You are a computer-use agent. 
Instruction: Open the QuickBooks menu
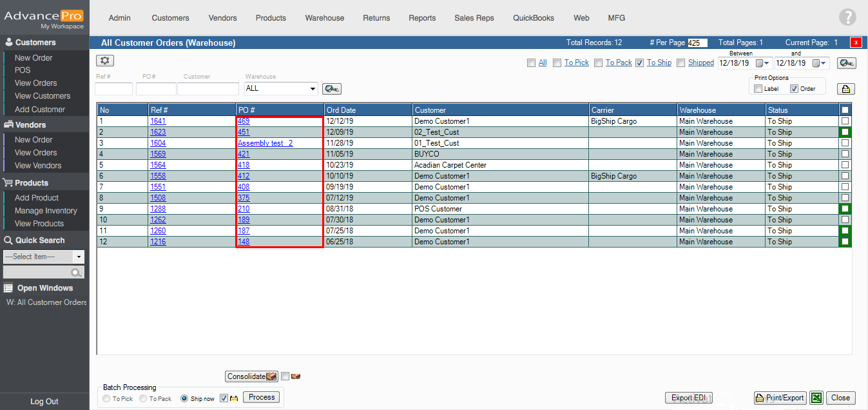pyautogui.click(x=533, y=18)
